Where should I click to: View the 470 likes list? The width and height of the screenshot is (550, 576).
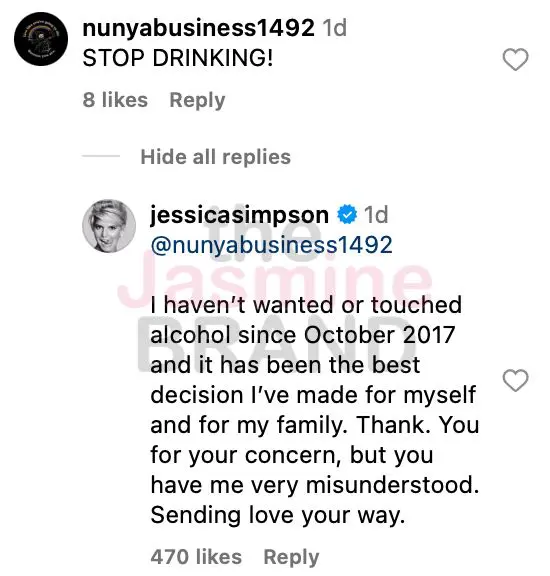[196, 557]
